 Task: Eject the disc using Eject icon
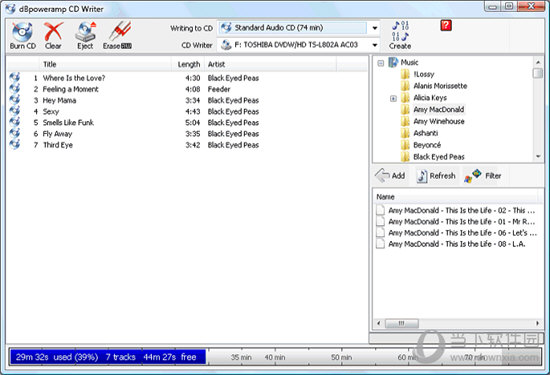pyautogui.click(x=86, y=32)
